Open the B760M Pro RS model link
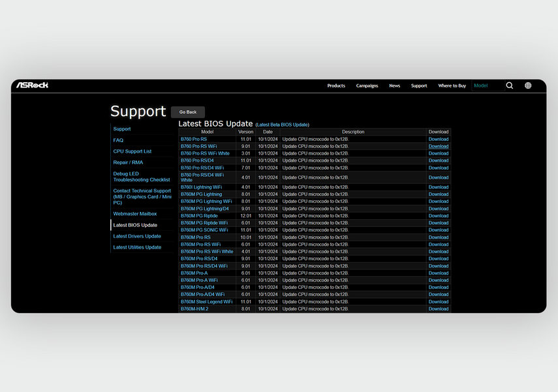558x392 pixels. coord(195,237)
